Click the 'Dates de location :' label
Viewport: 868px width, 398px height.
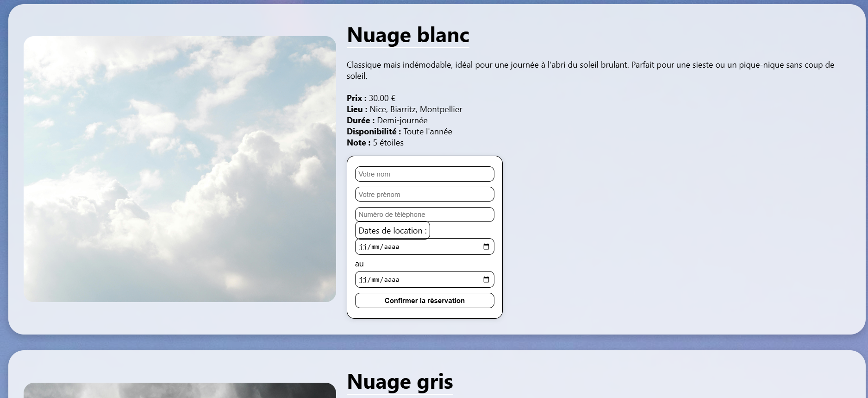[392, 231]
